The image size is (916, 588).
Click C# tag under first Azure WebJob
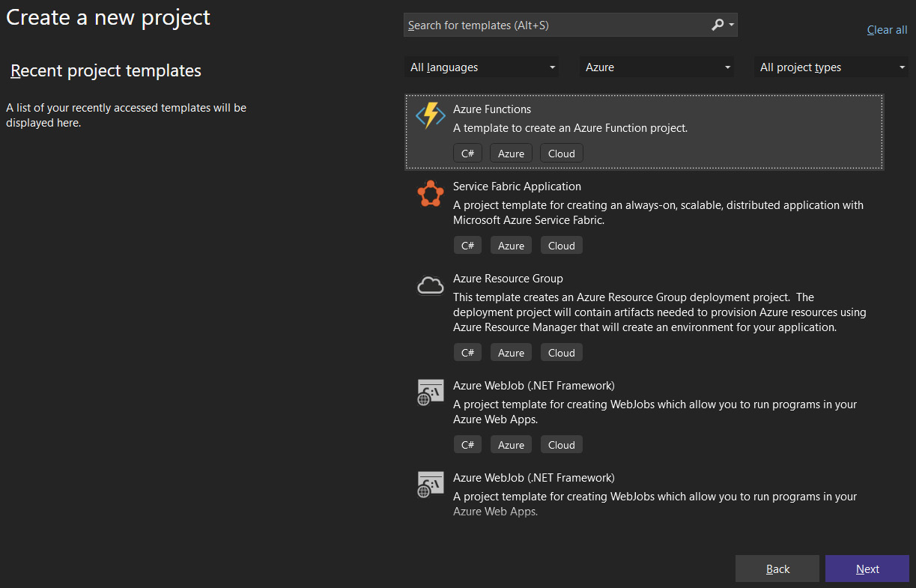tap(467, 445)
